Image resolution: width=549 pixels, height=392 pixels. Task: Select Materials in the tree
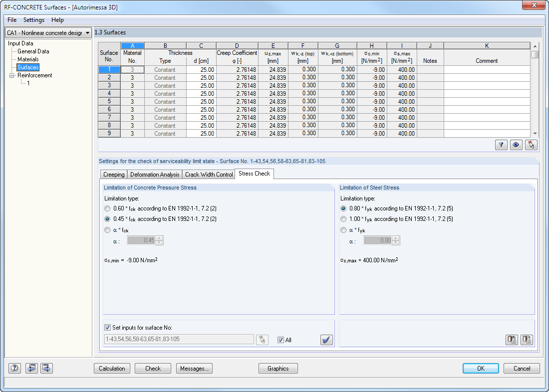coord(28,59)
